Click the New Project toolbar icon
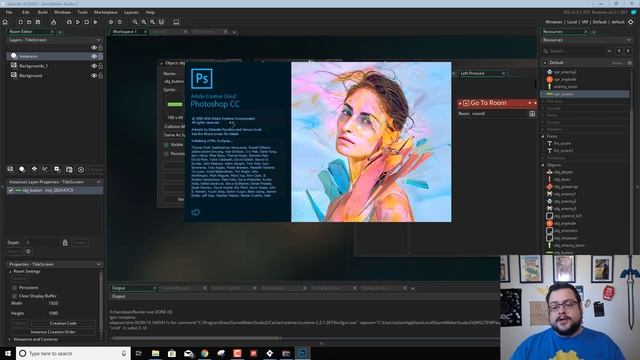The image size is (640, 360). [20, 22]
